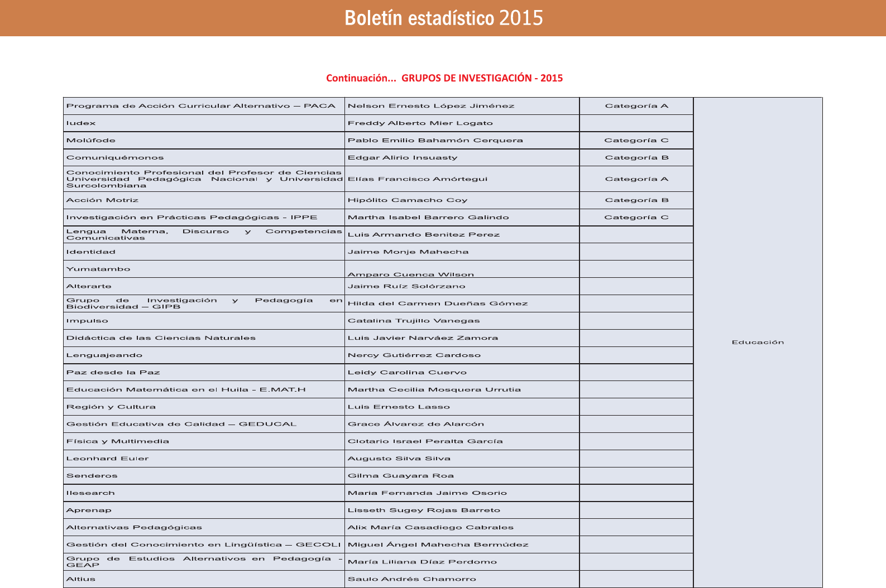Click the 'Yumatambo' group name

coord(98,269)
